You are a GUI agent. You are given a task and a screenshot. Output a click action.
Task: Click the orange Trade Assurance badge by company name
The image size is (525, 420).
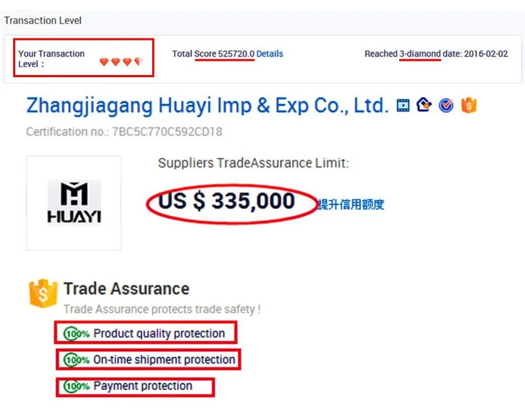[x=469, y=106]
